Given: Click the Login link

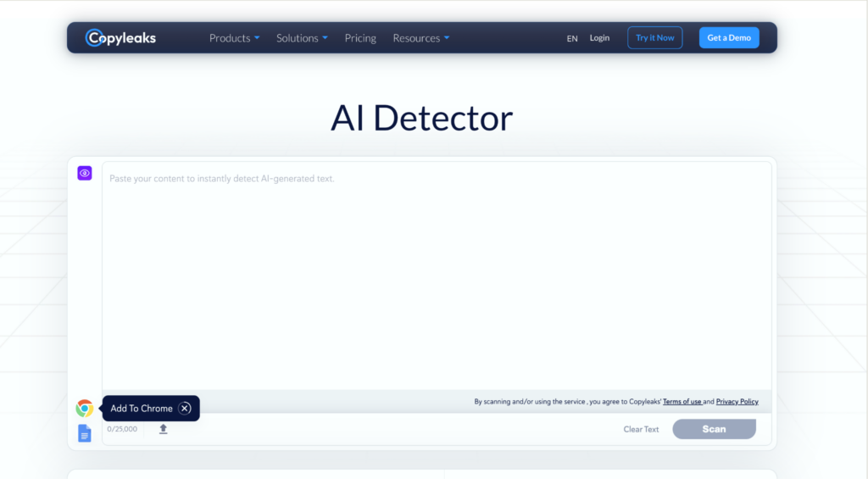Looking at the screenshot, I should [599, 38].
